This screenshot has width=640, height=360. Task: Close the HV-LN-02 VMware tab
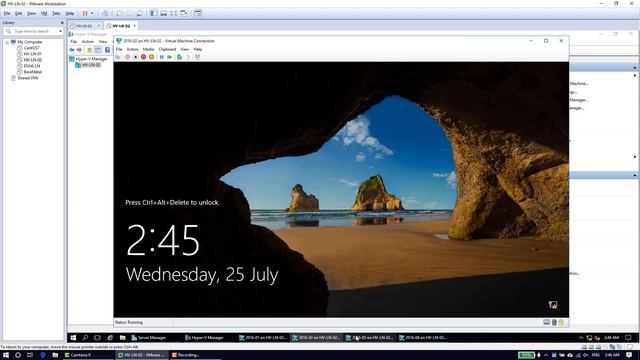135,26
